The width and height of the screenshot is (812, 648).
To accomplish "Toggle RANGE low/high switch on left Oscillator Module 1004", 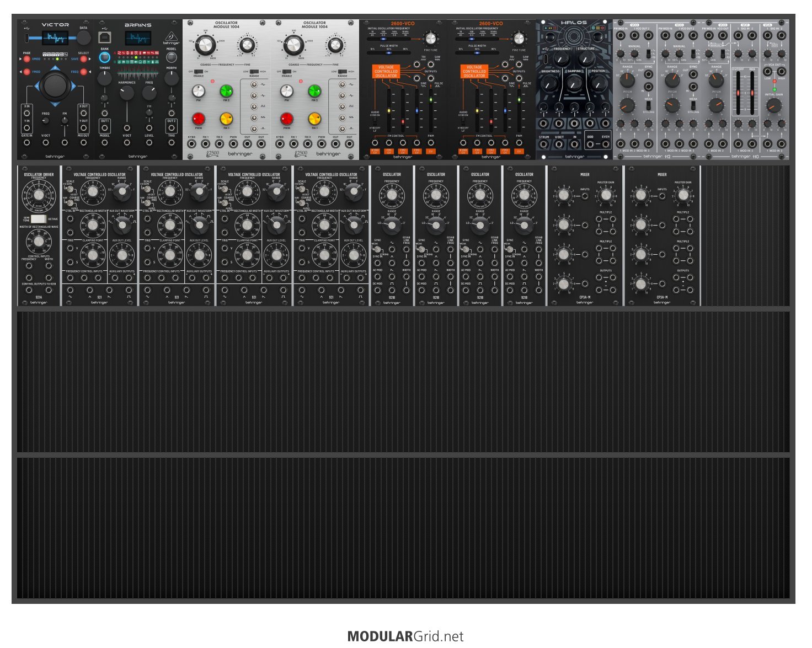I will click(x=254, y=72).
